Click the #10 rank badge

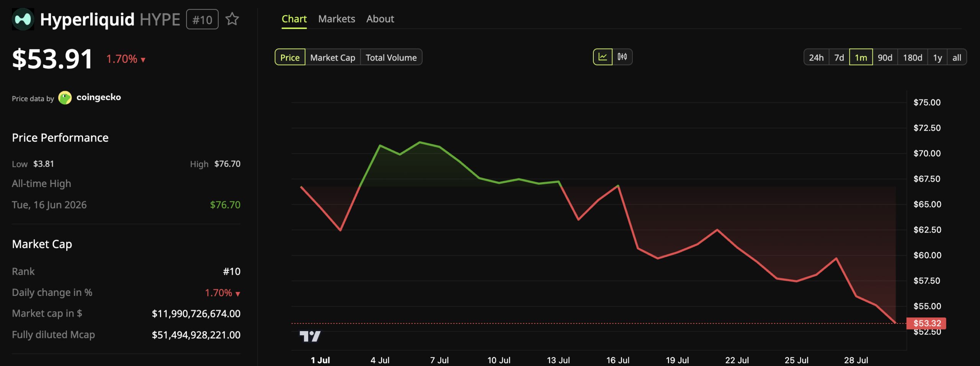[202, 20]
